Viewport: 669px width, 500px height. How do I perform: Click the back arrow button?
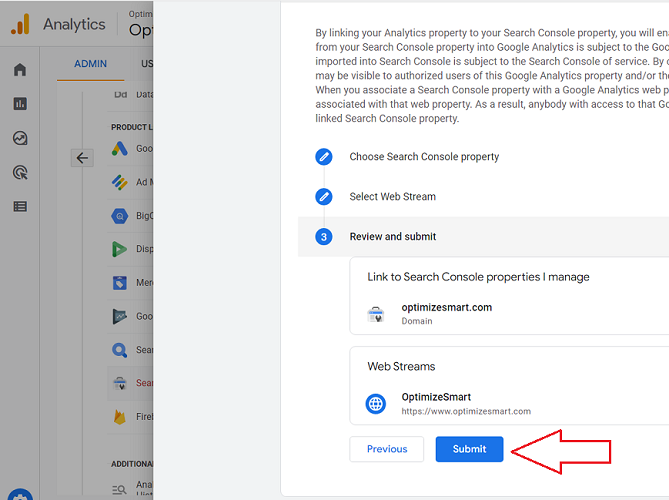82,158
